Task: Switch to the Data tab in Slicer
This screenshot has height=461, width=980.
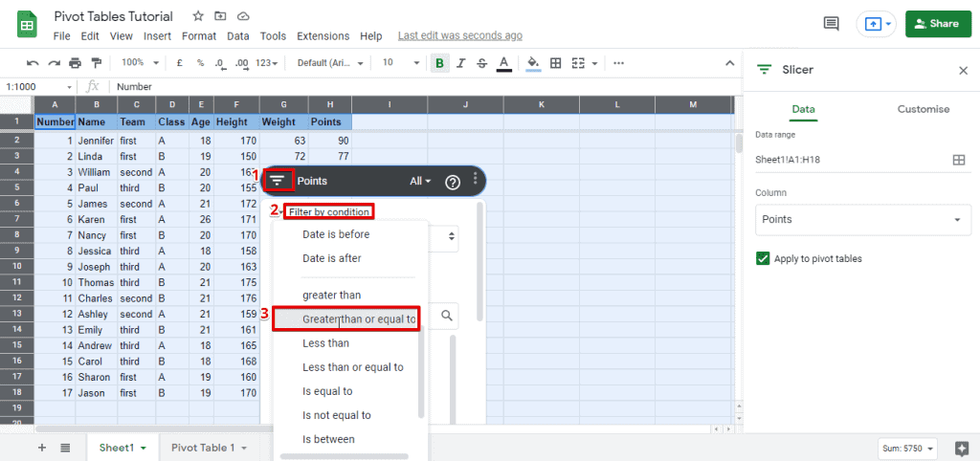Action: (x=803, y=109)
